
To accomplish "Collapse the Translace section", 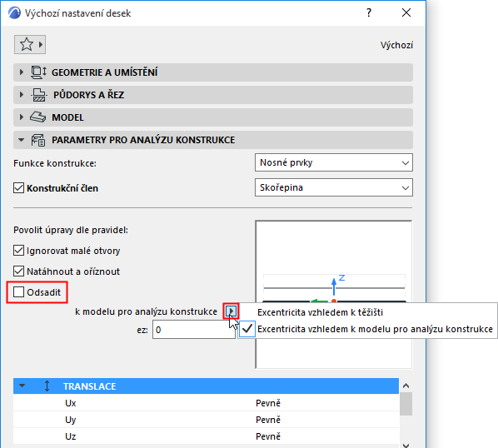I will tap(22, 386).
